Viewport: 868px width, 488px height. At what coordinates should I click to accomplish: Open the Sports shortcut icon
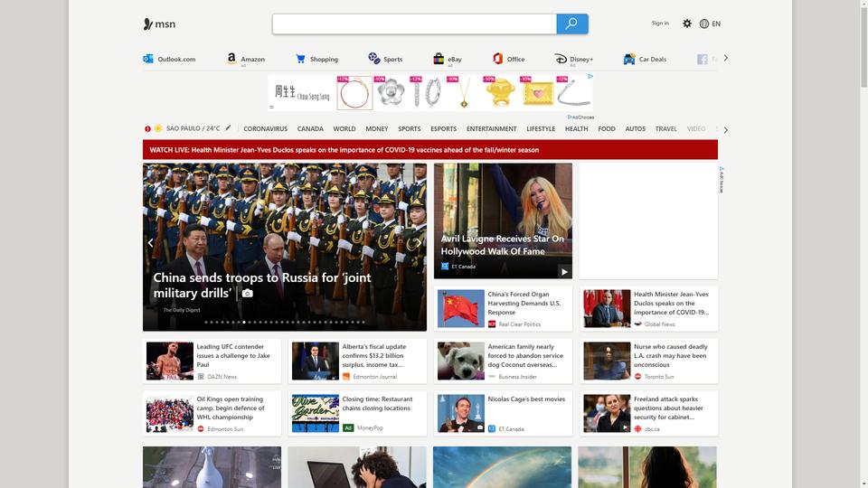pos(373,58)
